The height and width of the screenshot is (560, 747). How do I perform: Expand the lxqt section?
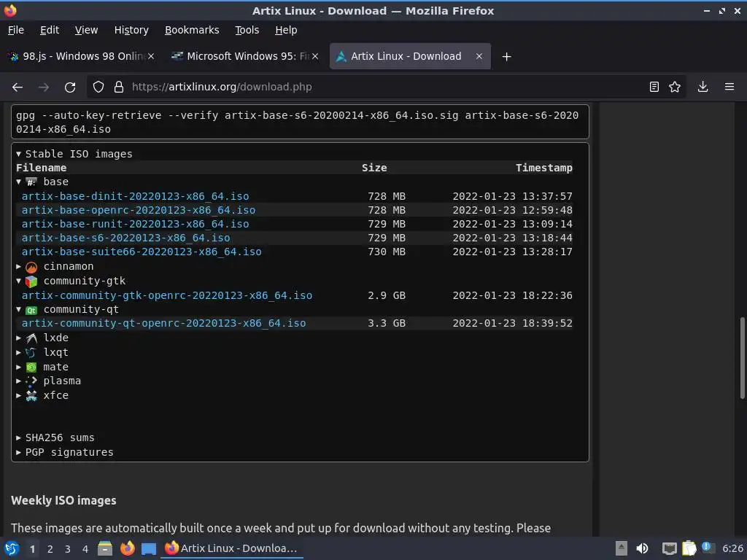[x=18, y=353]
